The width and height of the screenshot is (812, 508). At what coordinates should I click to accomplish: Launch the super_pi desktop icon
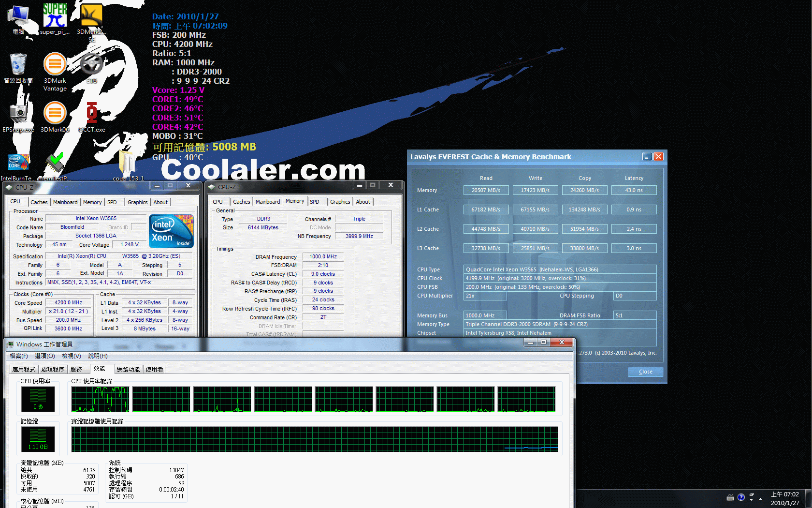(x=55, y=19)
